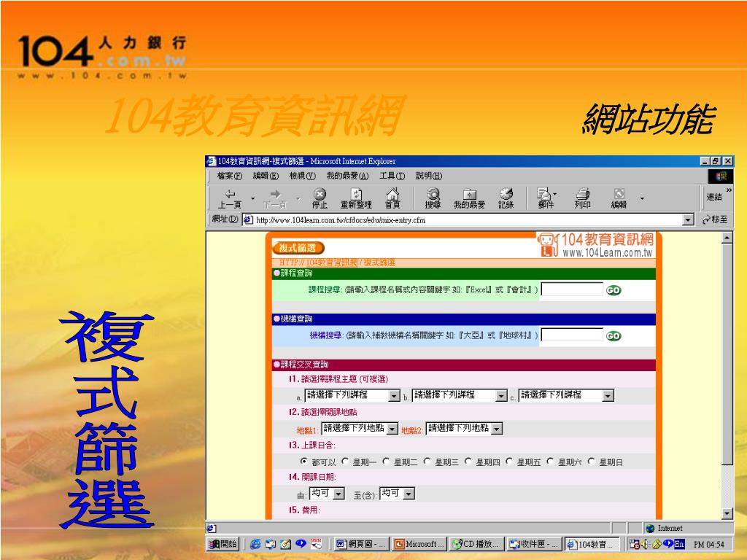This screenshot has height=560, width=747.
Task: Open the 檔案(F) menu
Action: (229, 176)
